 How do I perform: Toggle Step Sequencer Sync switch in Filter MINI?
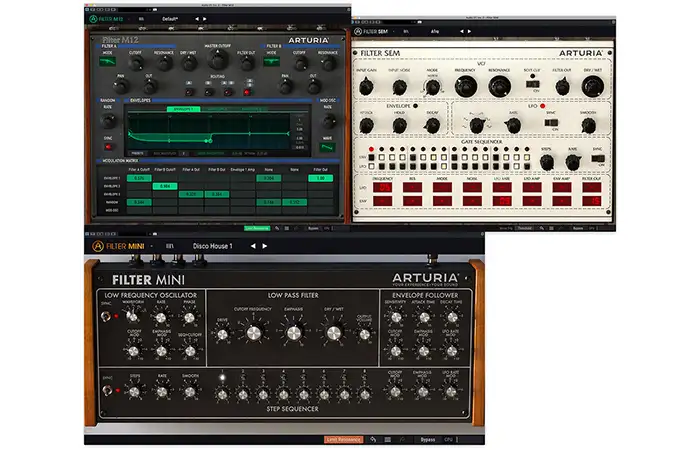[x=107, y=391]
